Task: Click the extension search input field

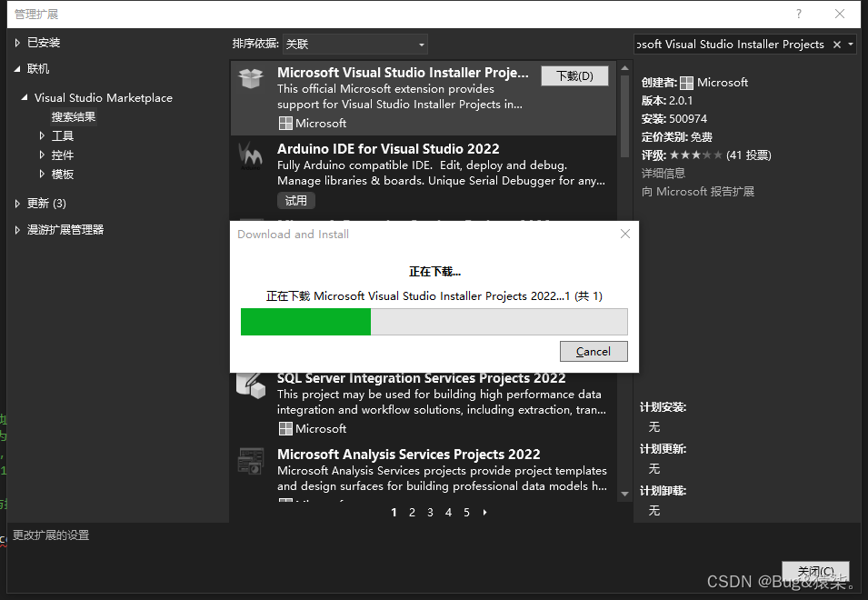Action: 731,45
